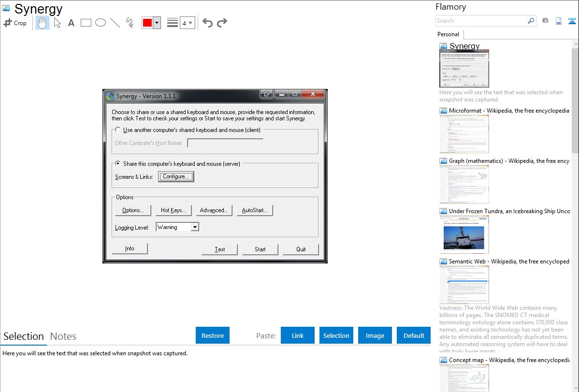The width and height of the screenshot is (579, 392).
Task: Activate the hand pan tool
Action: click(43, 23)
